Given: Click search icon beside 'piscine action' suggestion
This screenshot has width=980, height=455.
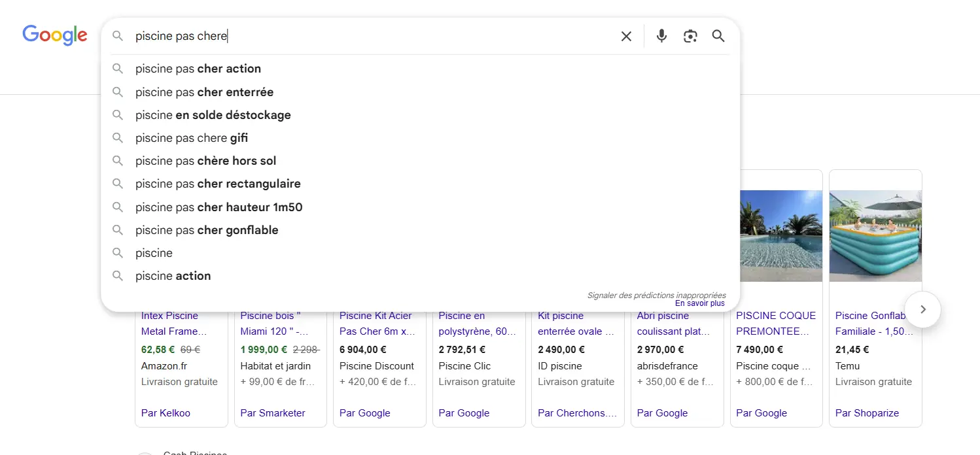Looking at the screenshot, I should 118,276.
